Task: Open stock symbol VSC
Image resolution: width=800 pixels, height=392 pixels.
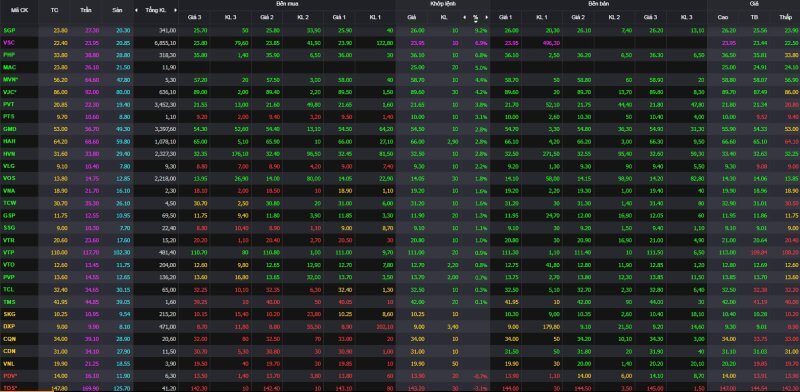Action: [x=9, y=43]
